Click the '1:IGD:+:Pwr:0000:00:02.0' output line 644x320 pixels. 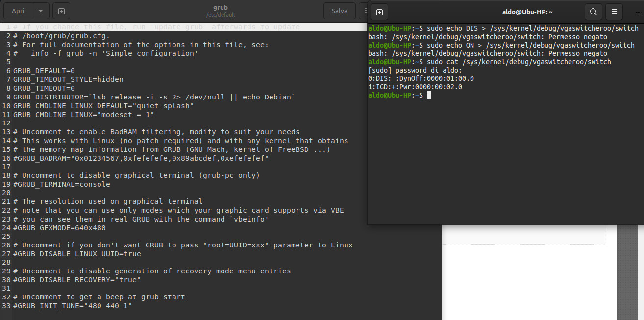tap(415, 87)
